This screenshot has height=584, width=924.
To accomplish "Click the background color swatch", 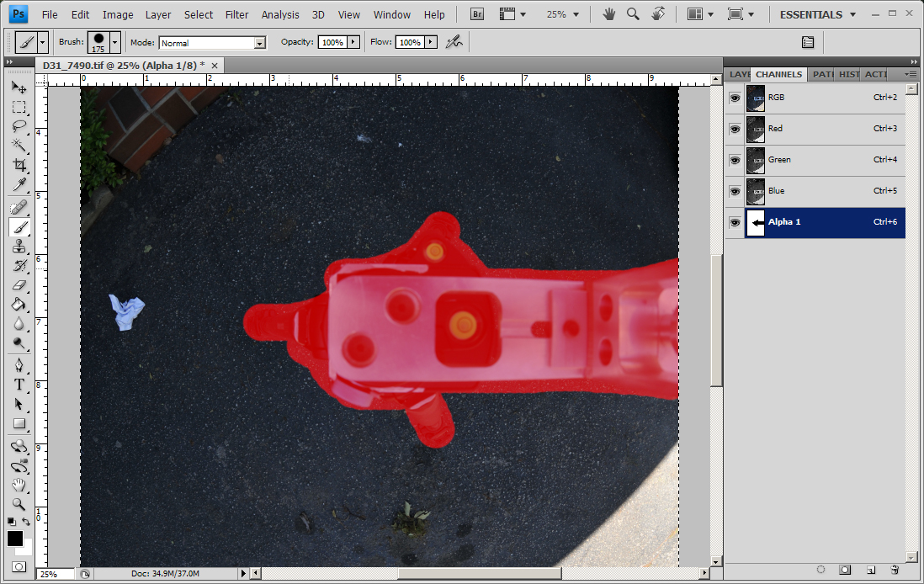I will [27, 549].
